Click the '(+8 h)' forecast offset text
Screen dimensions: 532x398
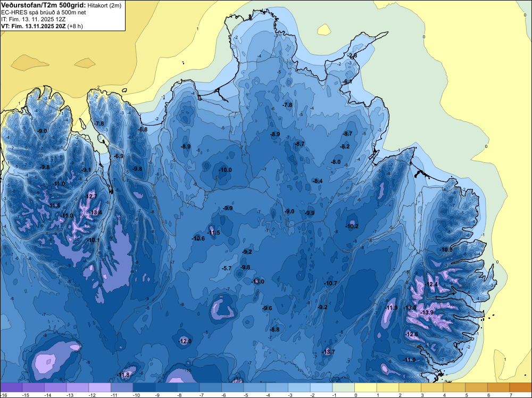coord(76,26)
